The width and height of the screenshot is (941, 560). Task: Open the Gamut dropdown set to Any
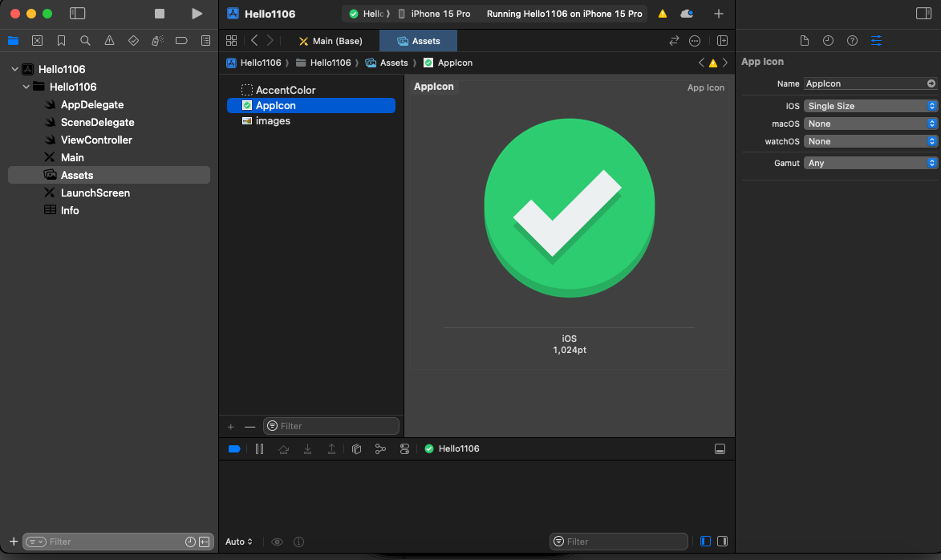tap(870, 163)
